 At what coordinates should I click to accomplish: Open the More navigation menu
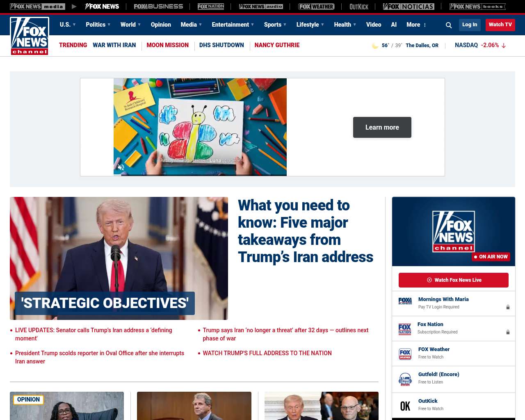tap(416, 25)
